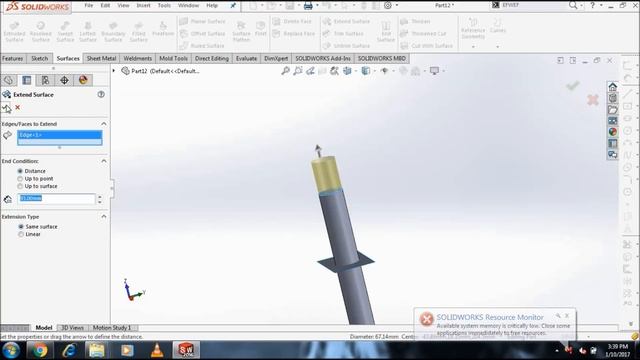Open Hide/Show Items icon
The width and height of the screenshot is (640, 360).
[384, 71]
